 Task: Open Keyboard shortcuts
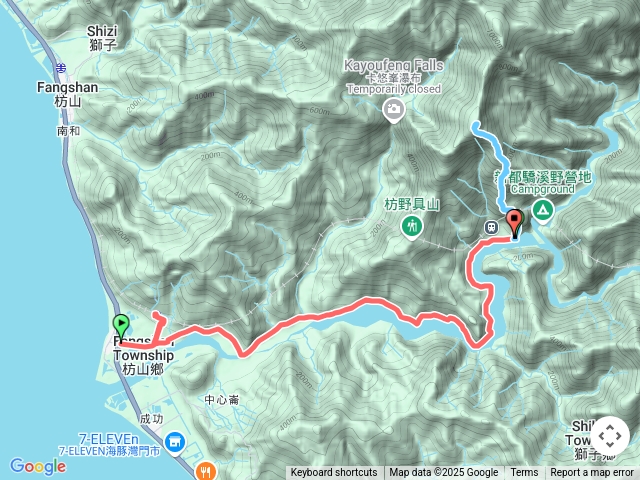pyautogui.click(x=334, y=473)
